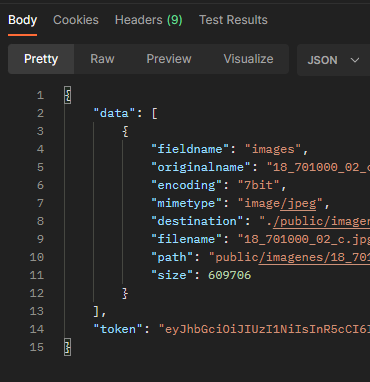This screenshot has width=370, height=382.
Task: Switch to the Body tab
Action: click(x=22, y=20)
